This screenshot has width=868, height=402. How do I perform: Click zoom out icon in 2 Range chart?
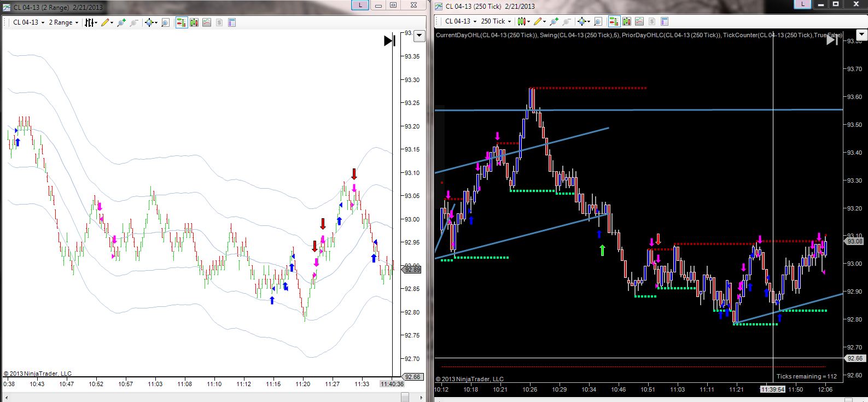click(x=133, y=22)
